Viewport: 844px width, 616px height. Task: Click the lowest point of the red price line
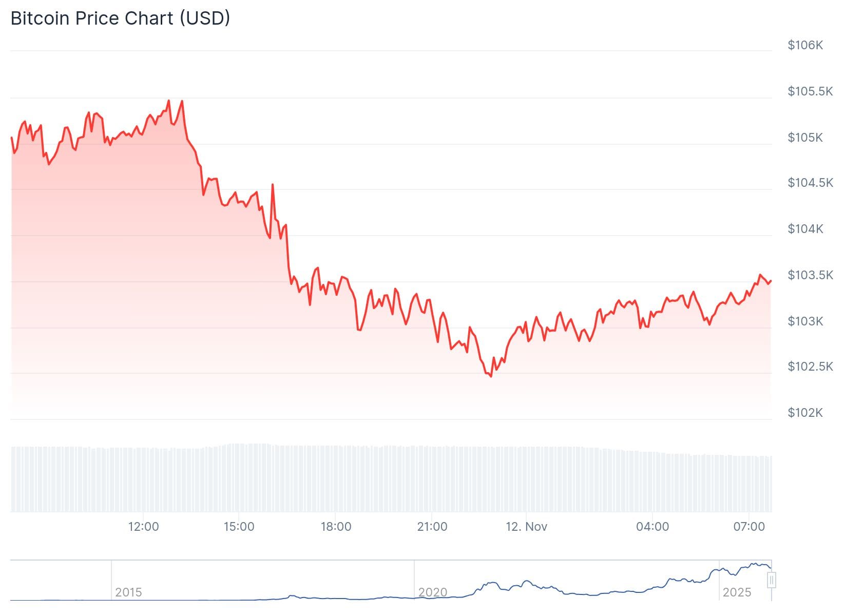(x=491, y=377)
